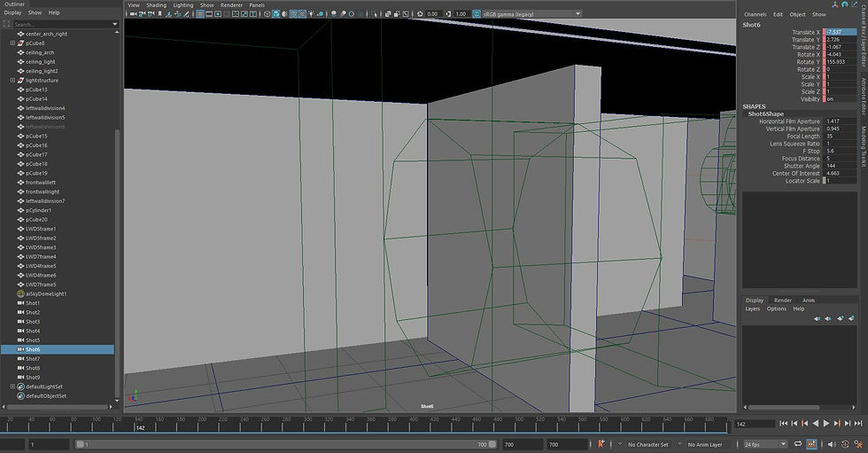Switch to the Render layer tab
868x453 pixels.
pos(782,301)
